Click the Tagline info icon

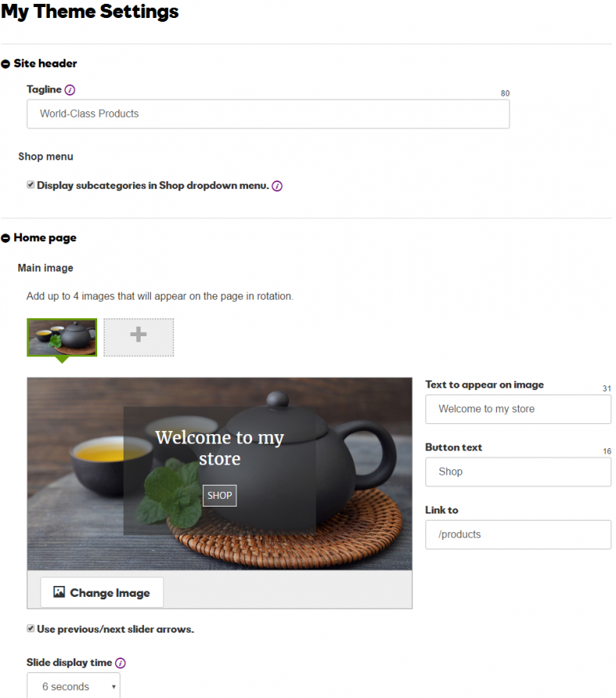point(70,90)
